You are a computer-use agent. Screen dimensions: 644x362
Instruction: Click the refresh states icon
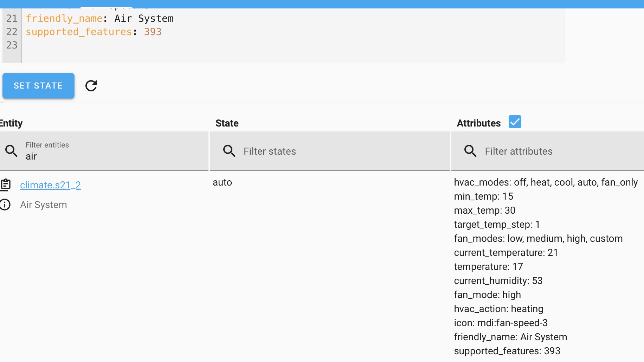click(91, 85)
